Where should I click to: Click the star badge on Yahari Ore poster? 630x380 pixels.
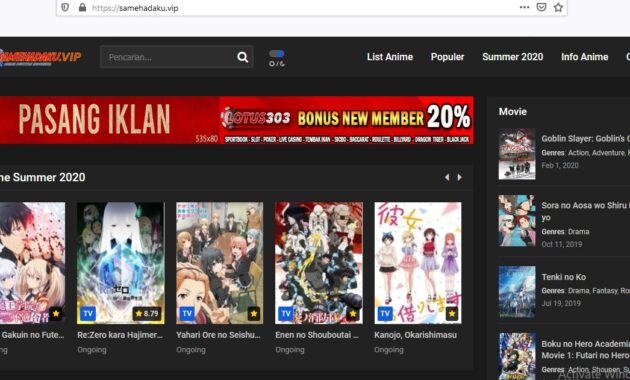(254, 313)
